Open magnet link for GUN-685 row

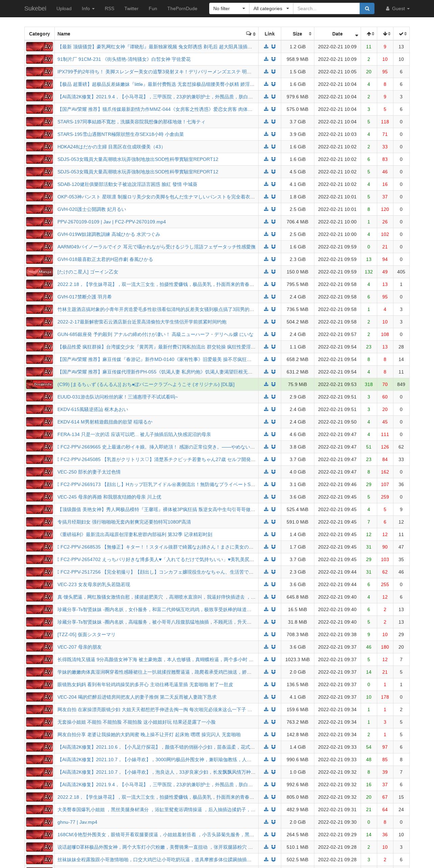(x=273, y=334)
